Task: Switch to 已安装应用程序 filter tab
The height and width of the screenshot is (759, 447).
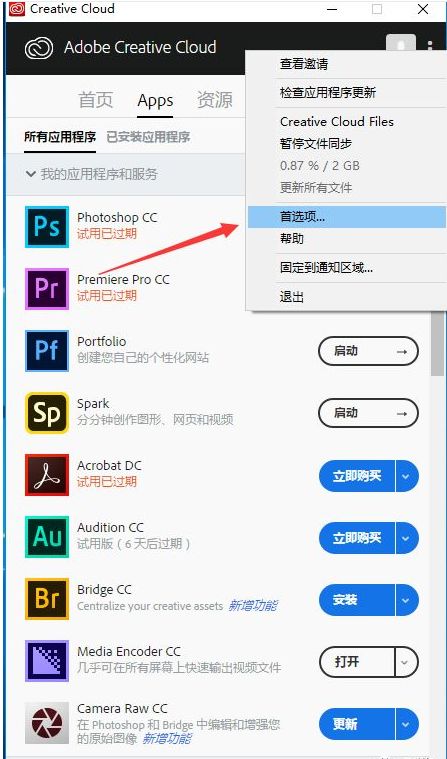Action: pyautogui.click(x=148, y=137)
